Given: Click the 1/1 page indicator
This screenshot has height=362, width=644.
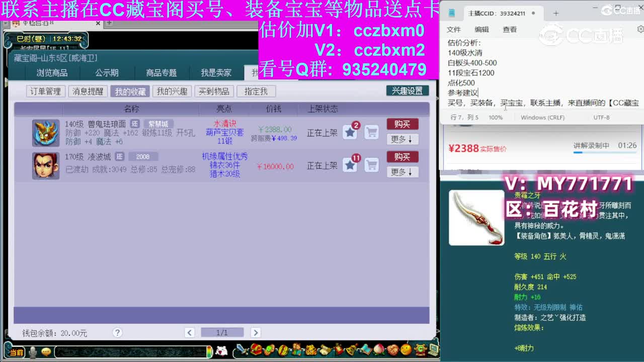Looking at the screenshot, I should point(222,332).
